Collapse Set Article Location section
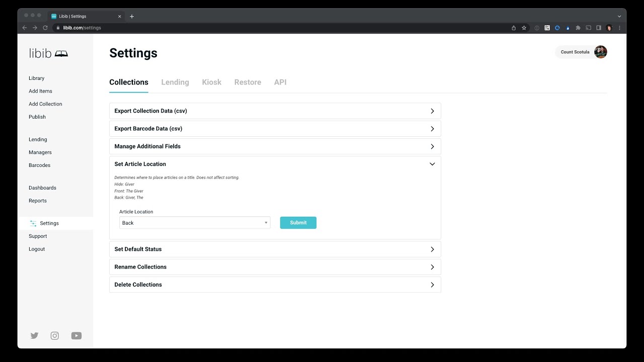644x362 pixels. click(275, 164)
